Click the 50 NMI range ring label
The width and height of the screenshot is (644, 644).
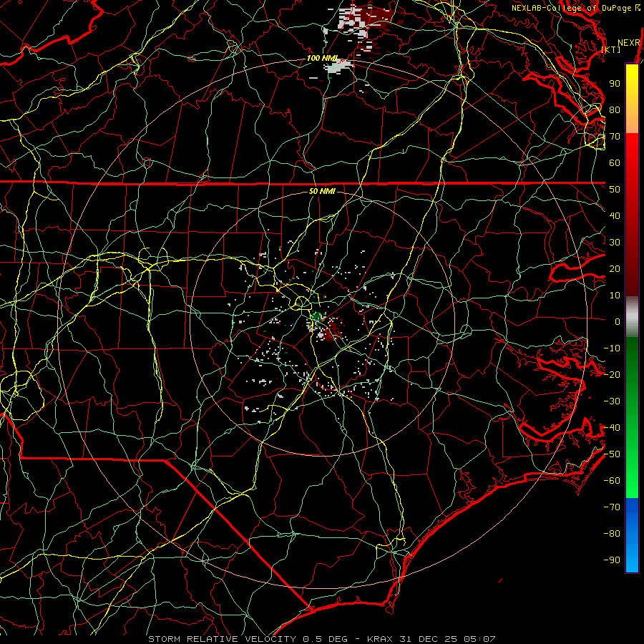click(x=322, y=191)
